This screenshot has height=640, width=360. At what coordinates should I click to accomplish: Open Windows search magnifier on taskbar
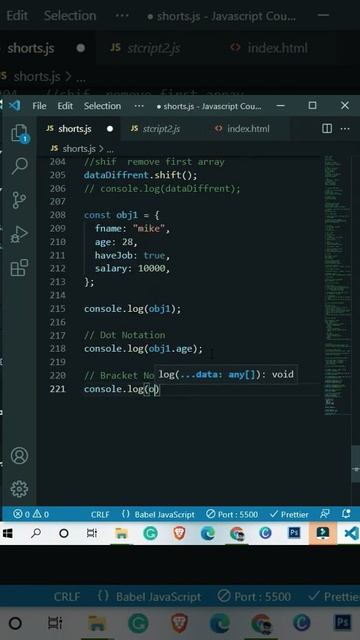coord(36,533)
